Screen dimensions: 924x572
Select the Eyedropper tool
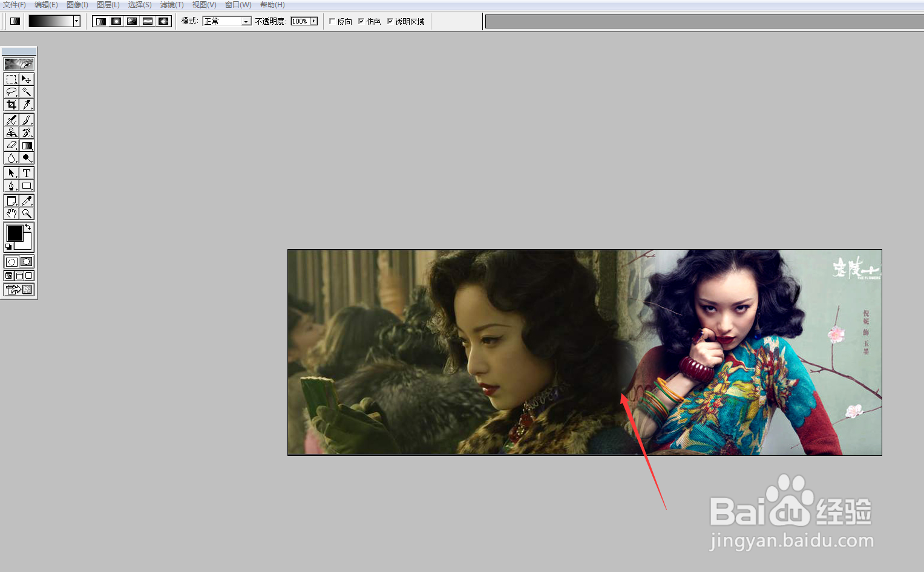click(27, 201)
